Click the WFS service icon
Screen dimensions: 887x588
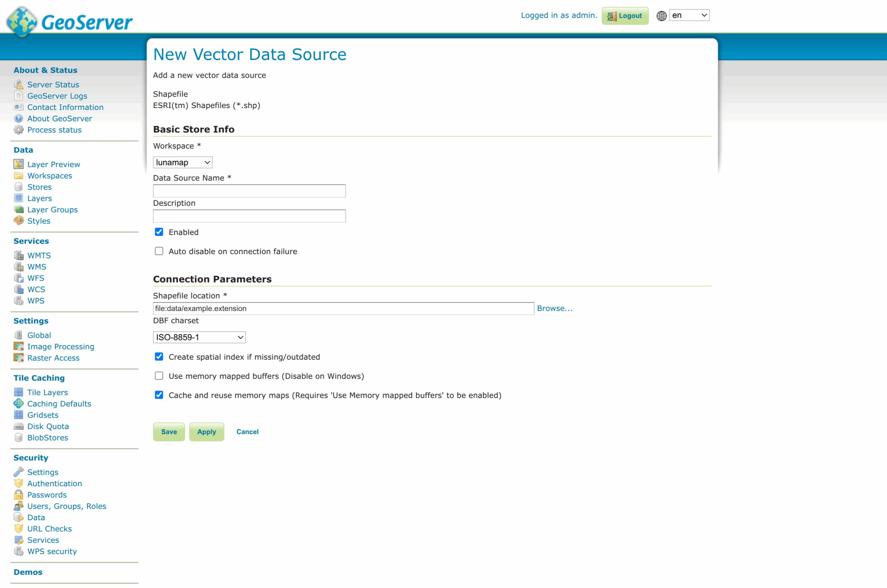tap(18, 278)
